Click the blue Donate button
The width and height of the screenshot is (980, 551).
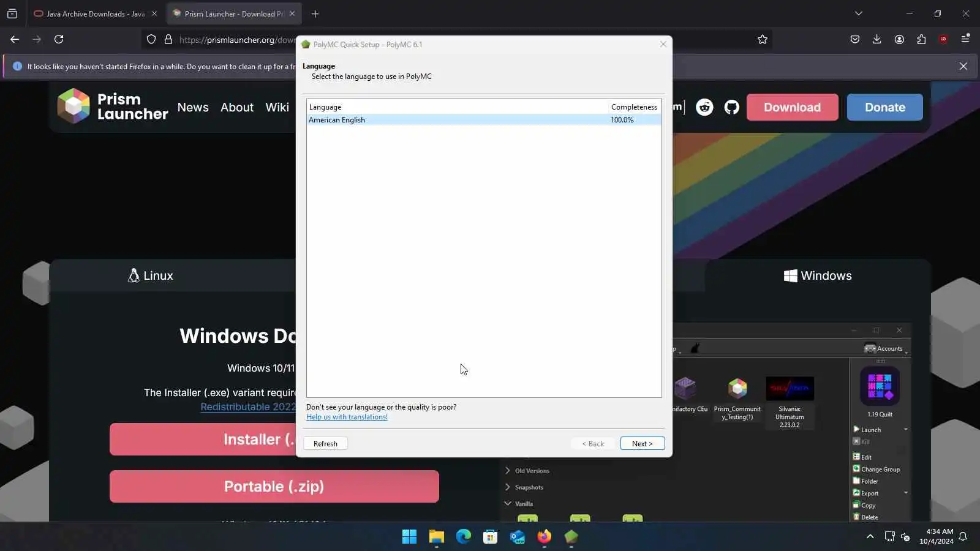click(x=884, y=107)
